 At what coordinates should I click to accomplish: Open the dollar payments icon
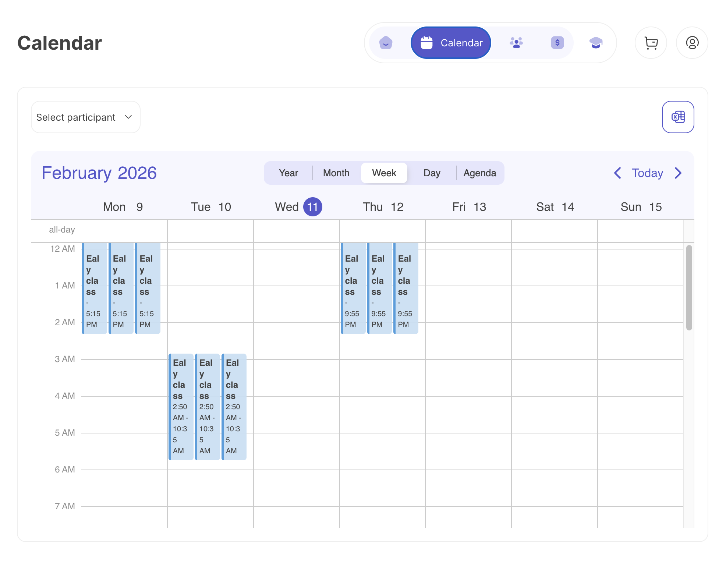pos(557,43)
